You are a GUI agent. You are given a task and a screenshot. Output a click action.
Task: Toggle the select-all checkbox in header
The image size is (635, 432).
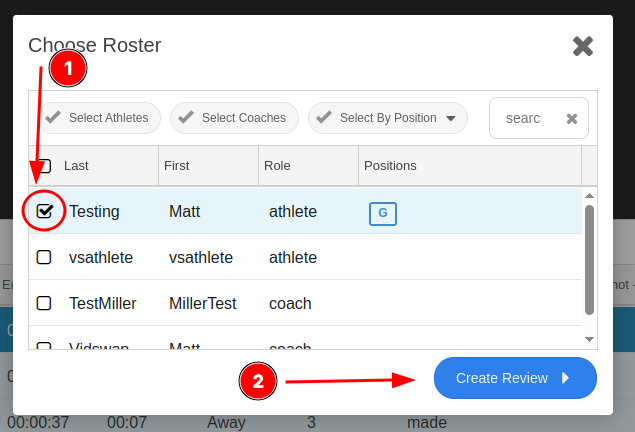[44, 166]
